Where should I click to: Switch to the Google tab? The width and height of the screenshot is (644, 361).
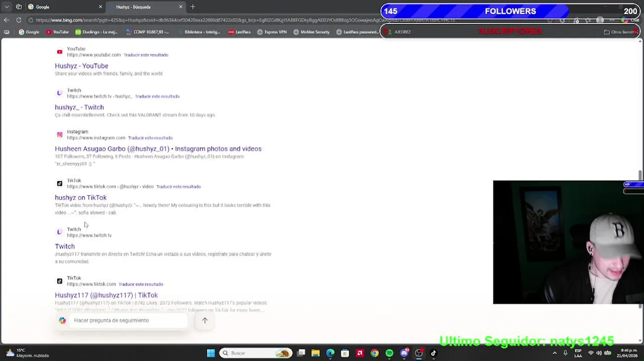(x=65, y=7)
